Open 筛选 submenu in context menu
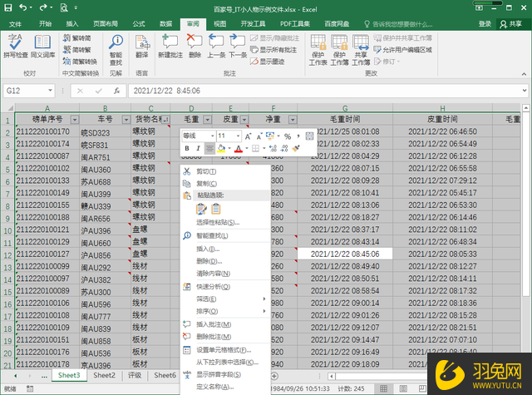 225,299
